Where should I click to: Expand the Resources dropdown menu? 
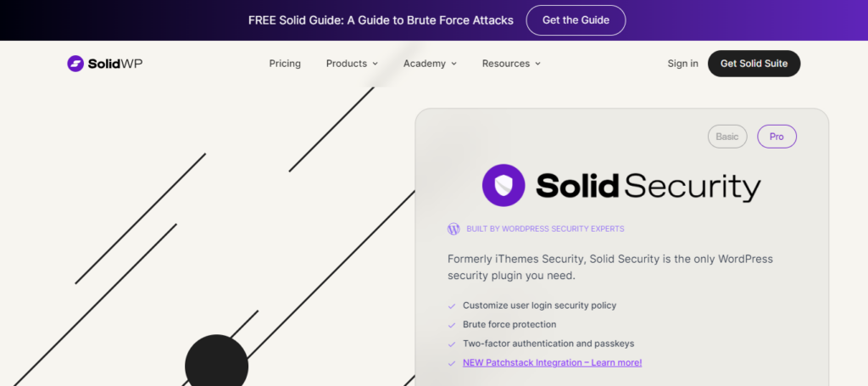(511, 64)
